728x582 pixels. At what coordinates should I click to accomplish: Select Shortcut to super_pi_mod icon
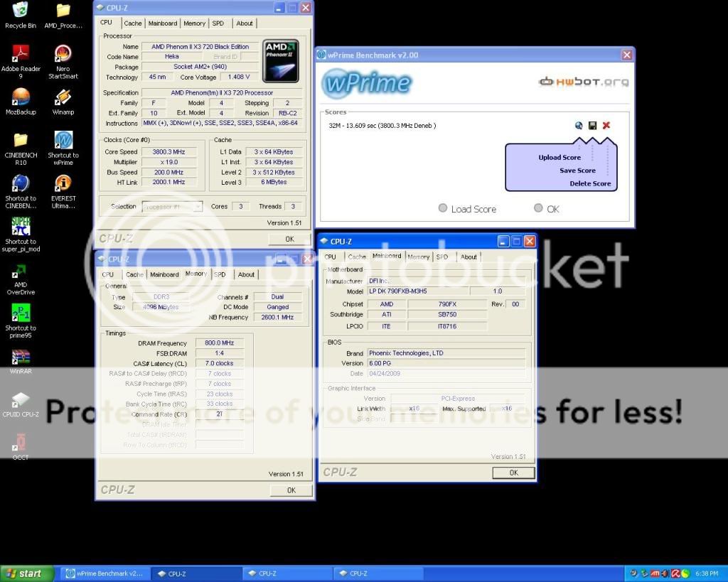(x=21, y=235)
